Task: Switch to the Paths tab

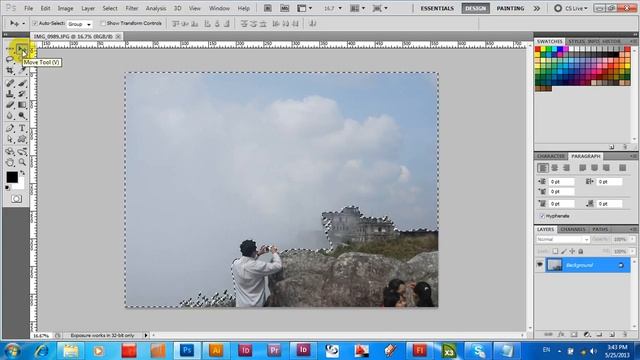Action: 600,229
